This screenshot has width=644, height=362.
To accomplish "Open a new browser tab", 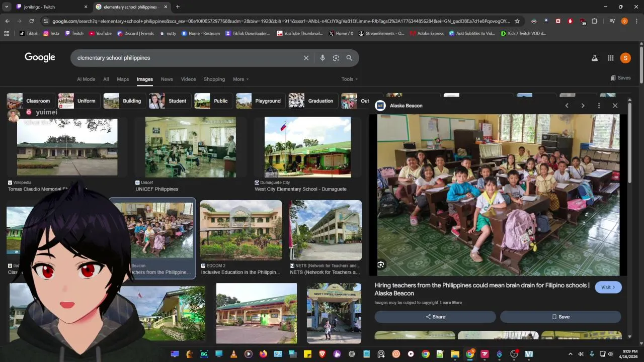I will pos(178,7).
